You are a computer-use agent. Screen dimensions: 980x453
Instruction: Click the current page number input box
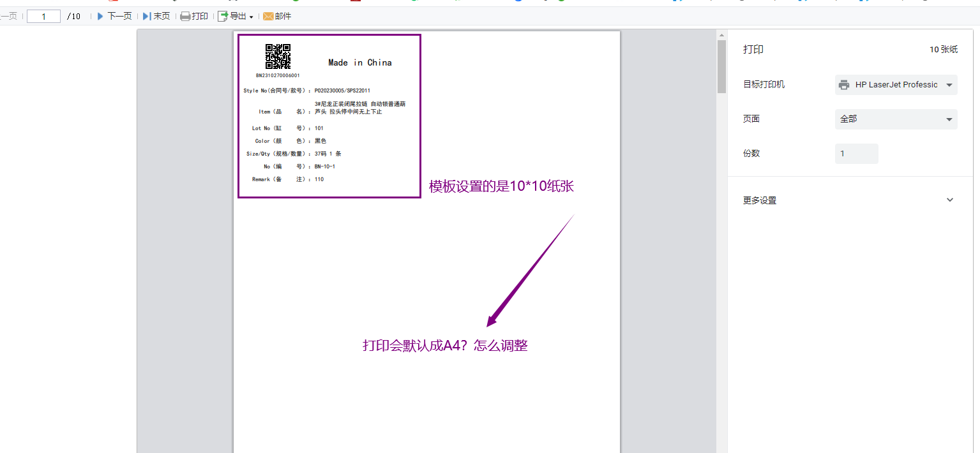[x=43, y=17]
